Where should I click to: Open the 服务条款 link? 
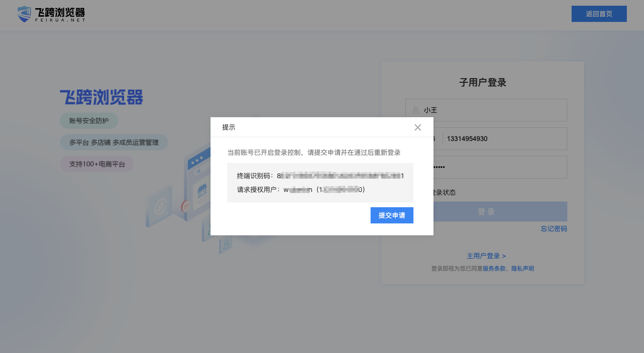point(494,269)
